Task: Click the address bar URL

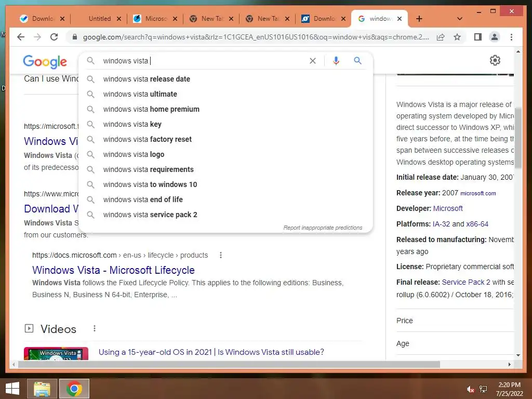Action: tap(256, 37)
